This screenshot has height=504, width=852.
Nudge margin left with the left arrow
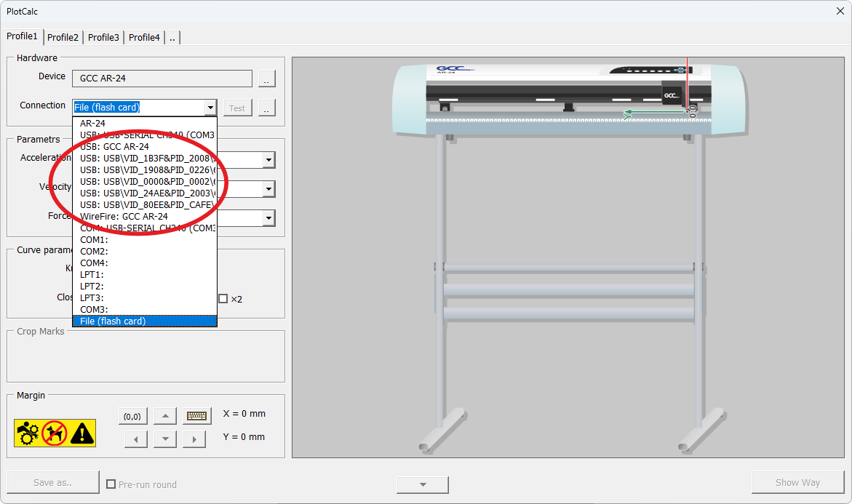tap(136, 439)
